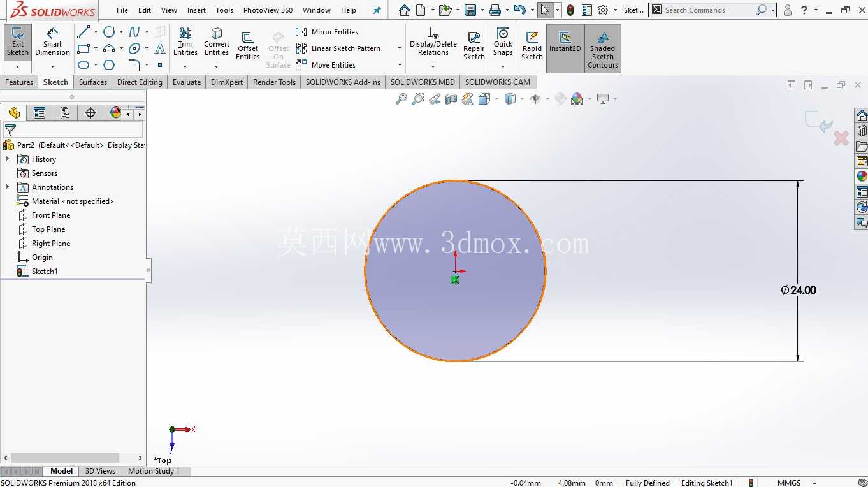
Task: Switch to the Features tab
Action: tap(19, 82)
